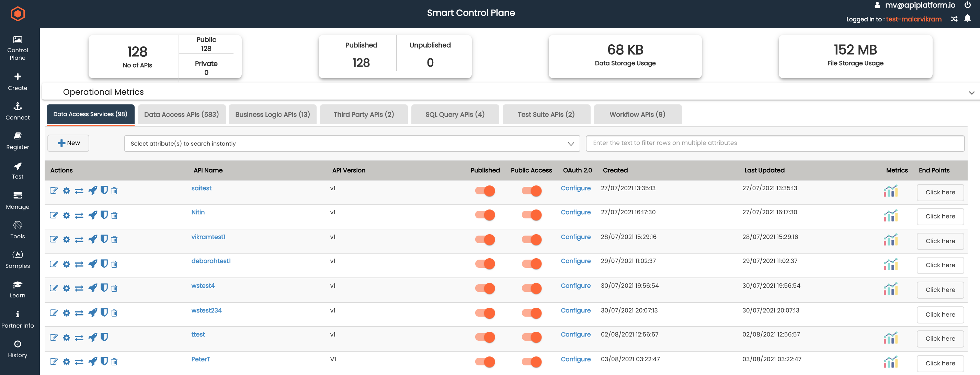This screenshot has width=980, height=375.
Task: View metrics chart icon for the ttest API
Action: point(891,338)
